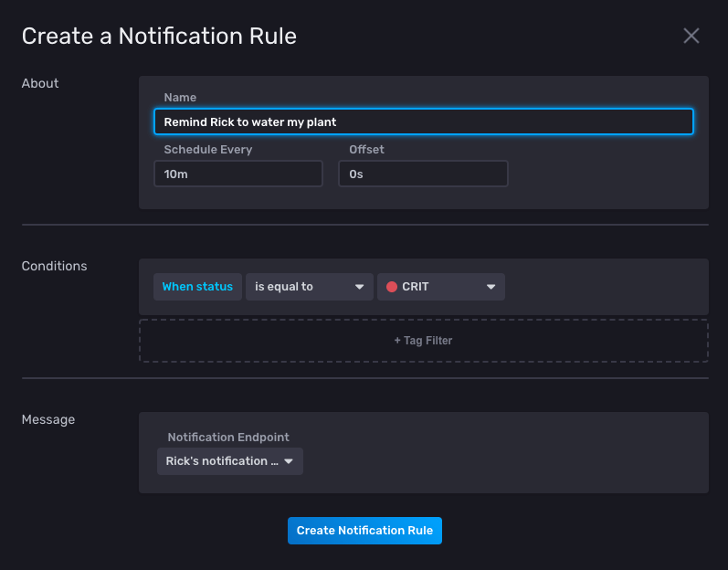Viewport: 728px width, 570px height.
Task: Click the Message section label
Action: tap(48, 420)
